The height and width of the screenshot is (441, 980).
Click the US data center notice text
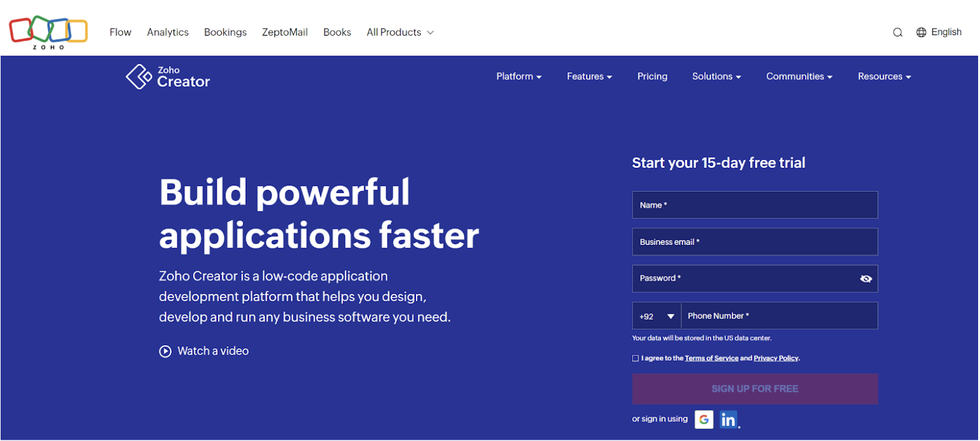tap(702, 338)
